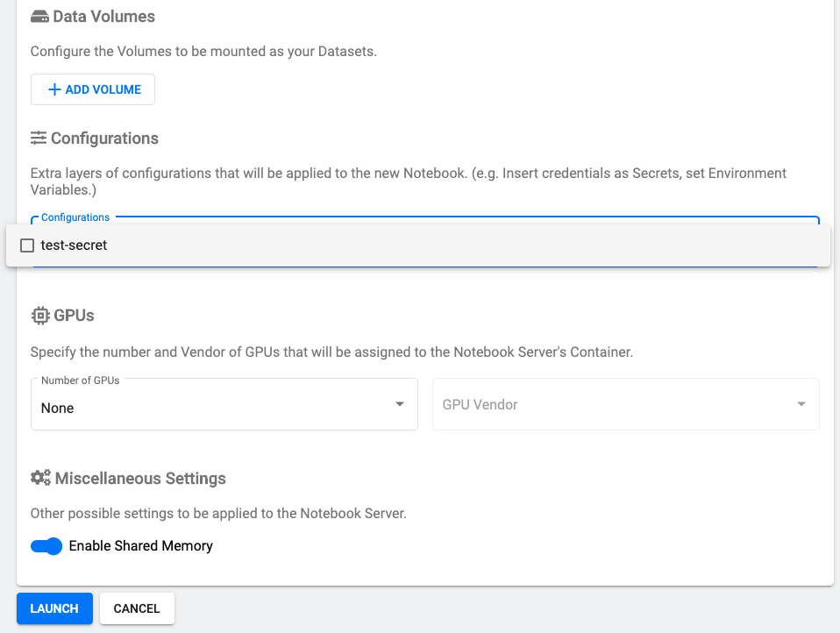Cancel the notebook creation
The width and height of the screenshot is (840, 633).
[x=137, y=608]
